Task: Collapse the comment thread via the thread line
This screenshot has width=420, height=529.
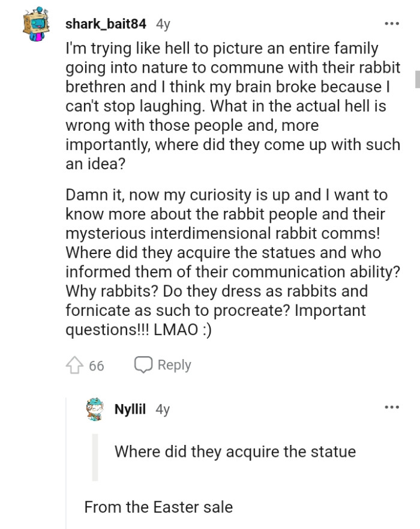Action: click(x=66, y=468)
